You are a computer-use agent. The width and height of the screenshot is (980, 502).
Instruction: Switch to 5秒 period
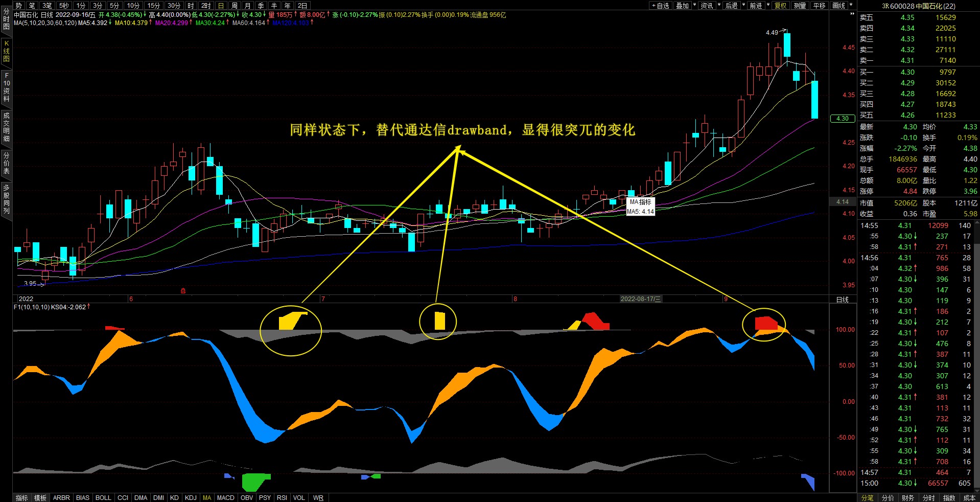(x=64, y=6)
